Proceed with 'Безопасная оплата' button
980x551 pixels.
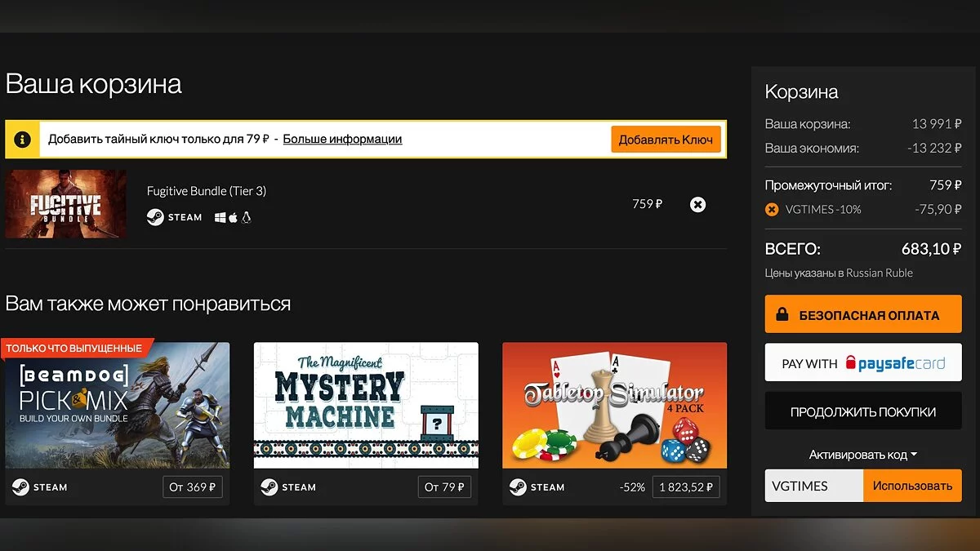pyautogui.click(x=863, y=314)
